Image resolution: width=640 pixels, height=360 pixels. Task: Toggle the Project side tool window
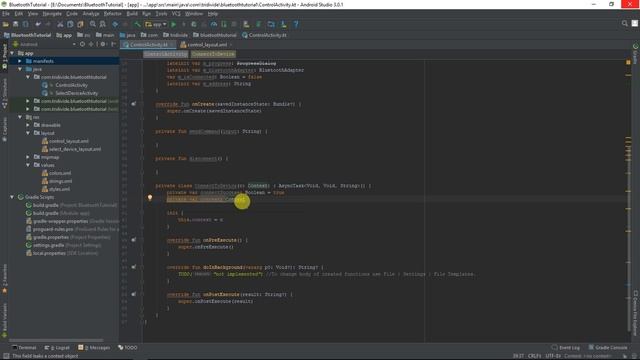[x=4, y=56]
